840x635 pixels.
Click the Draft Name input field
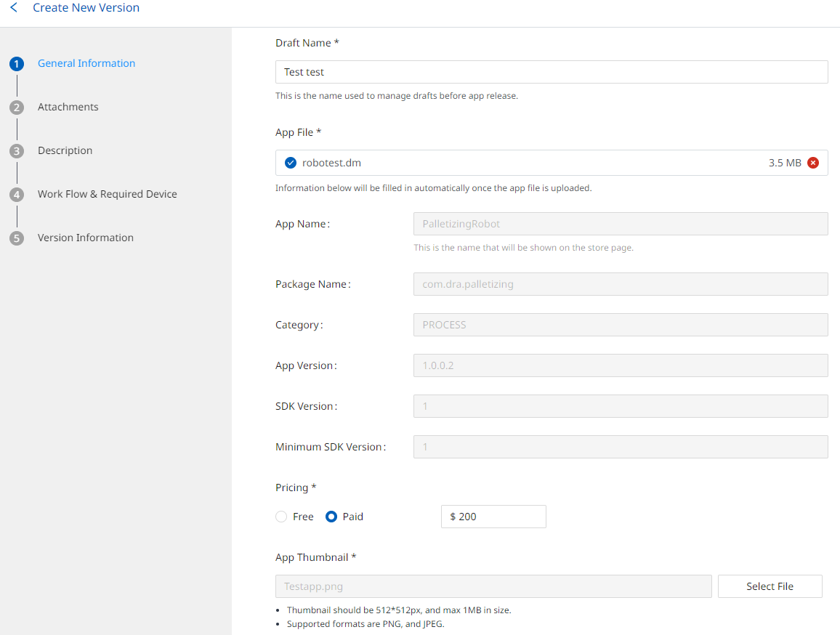coord(552,72)
